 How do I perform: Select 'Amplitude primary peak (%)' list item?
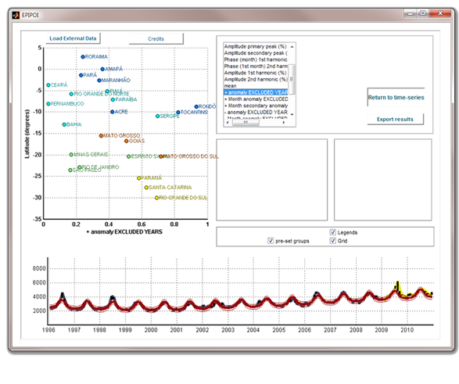pyautogui.click(x=255, y=47)
